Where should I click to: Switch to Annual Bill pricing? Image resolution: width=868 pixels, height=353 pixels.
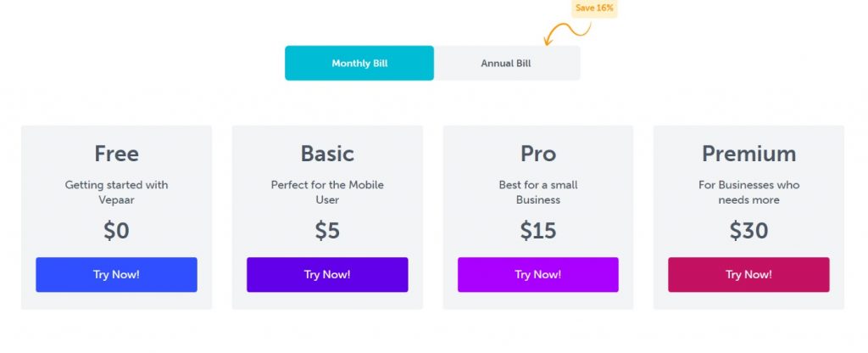(507, 63)
